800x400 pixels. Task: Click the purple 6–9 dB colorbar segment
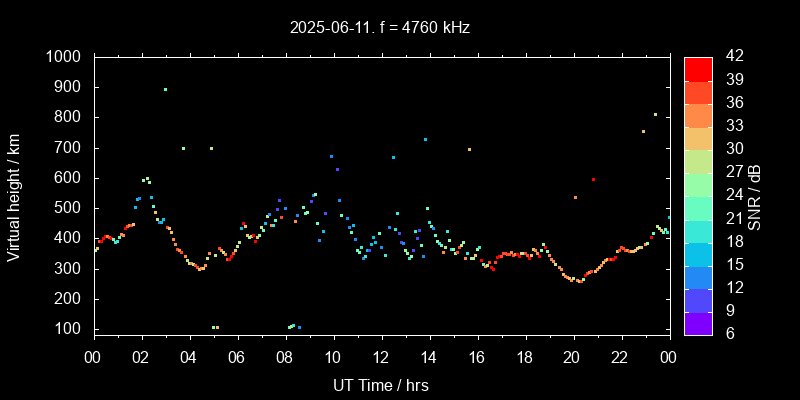(697, 322)
